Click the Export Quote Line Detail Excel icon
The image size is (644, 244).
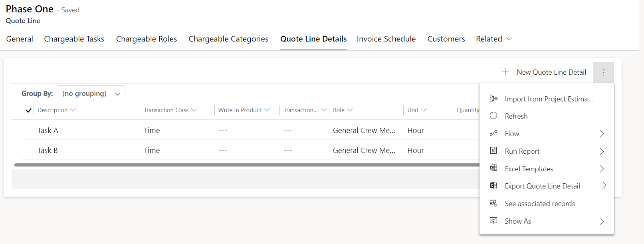click(x=493, y=186)
